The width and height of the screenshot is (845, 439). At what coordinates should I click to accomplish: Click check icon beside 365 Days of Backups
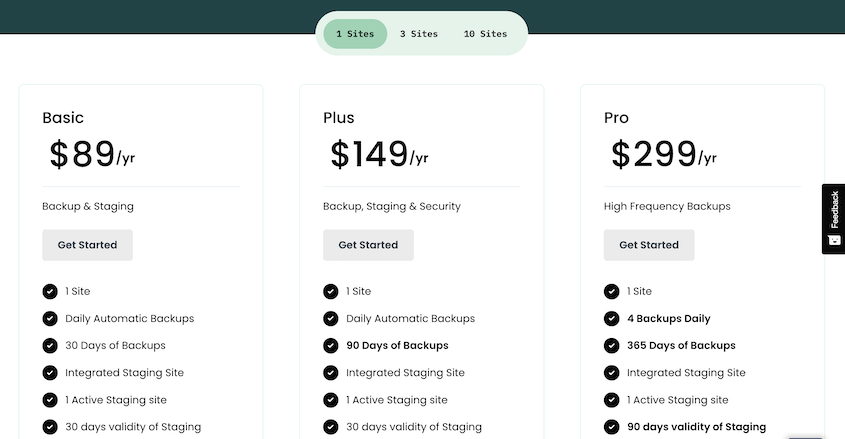pyautogui.click(x=612, y=346)
